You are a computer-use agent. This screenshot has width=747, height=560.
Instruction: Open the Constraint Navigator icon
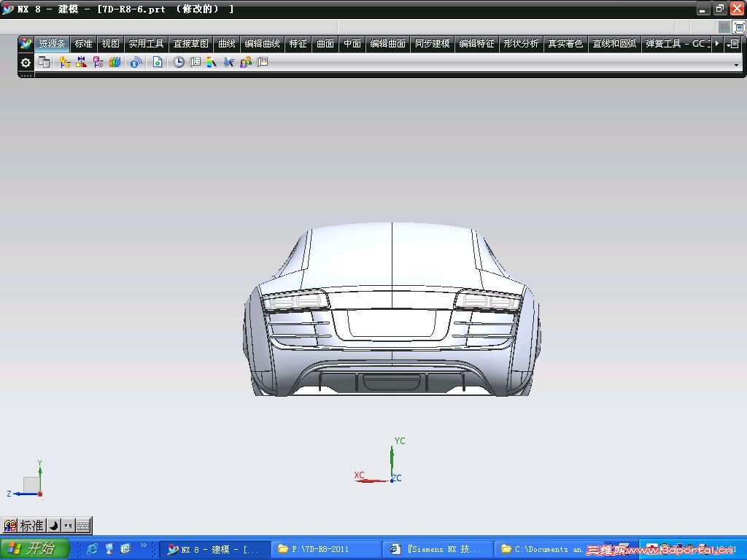[82, 62]
